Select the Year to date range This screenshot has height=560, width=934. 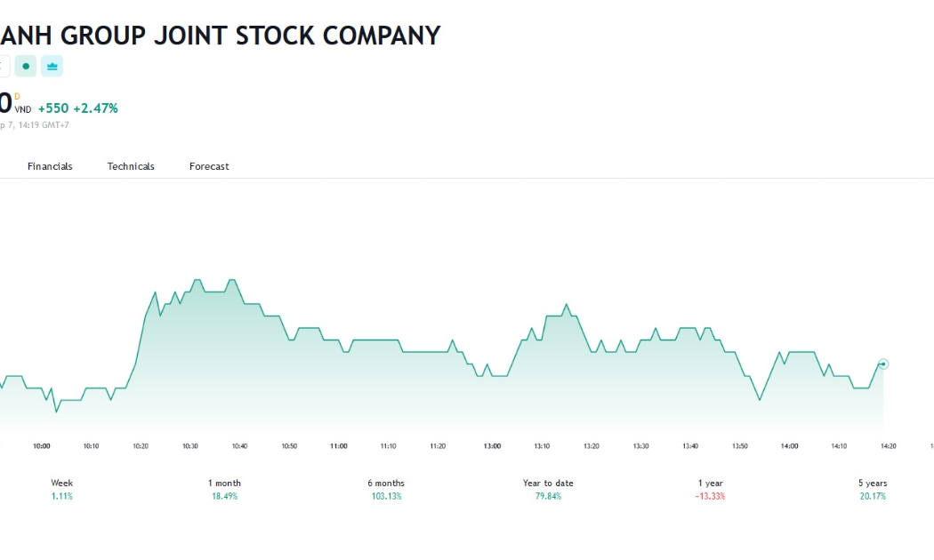tap(548, 489)
